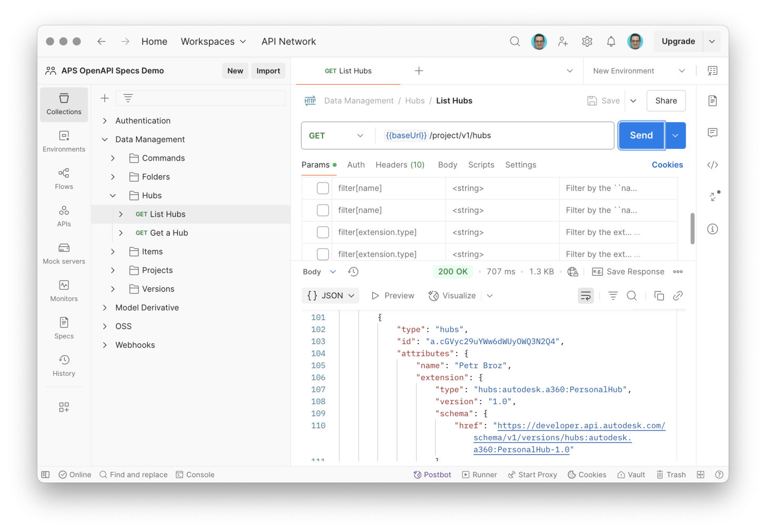
Task: Open the Specs sidebar panel
Action: pyautogui.click(x=64, y=328)
